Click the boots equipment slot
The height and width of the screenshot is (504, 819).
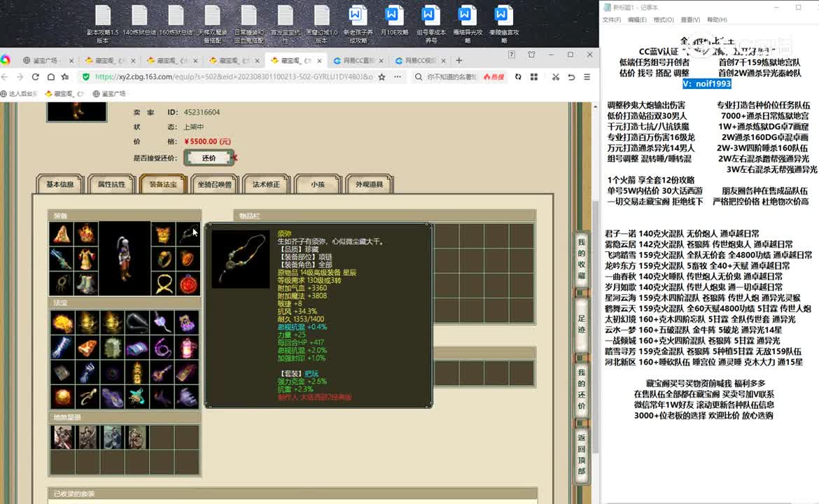click(x=86, y=283)
